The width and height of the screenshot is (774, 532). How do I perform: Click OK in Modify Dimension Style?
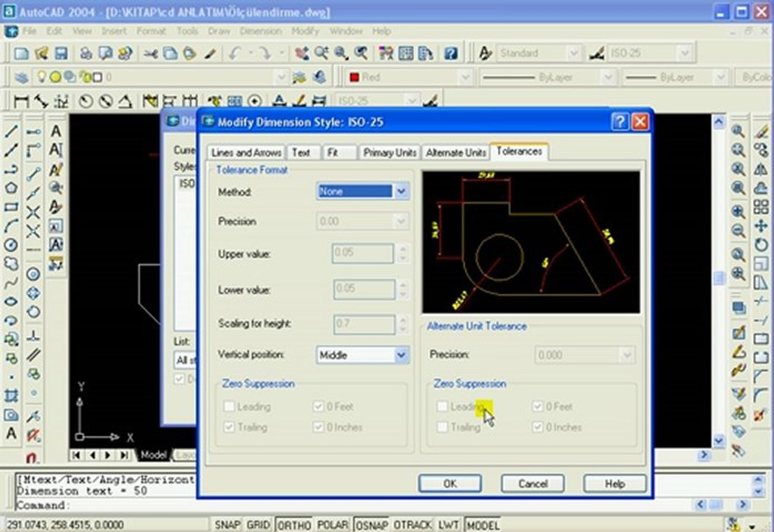449,484
